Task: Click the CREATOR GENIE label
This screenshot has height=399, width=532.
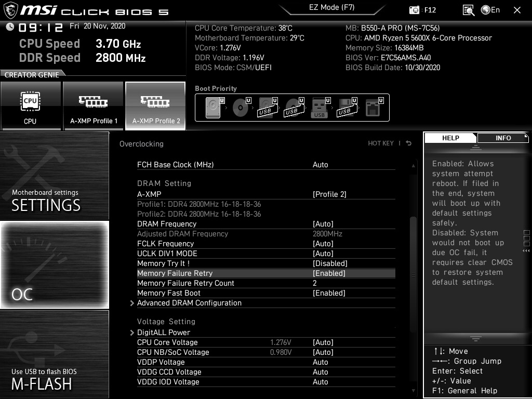Action: click(x=32, y=75)
